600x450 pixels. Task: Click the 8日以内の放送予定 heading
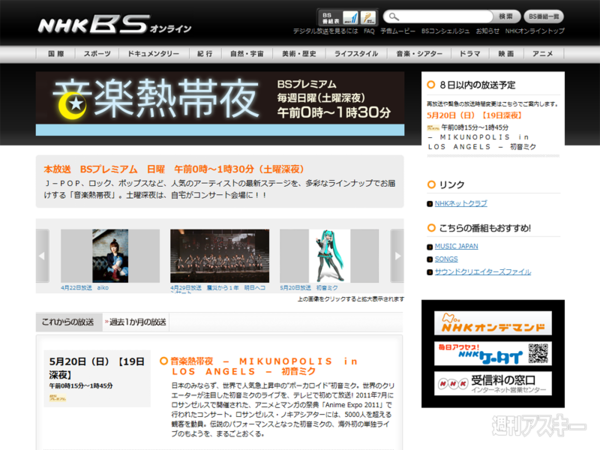(x=477, y=85)
